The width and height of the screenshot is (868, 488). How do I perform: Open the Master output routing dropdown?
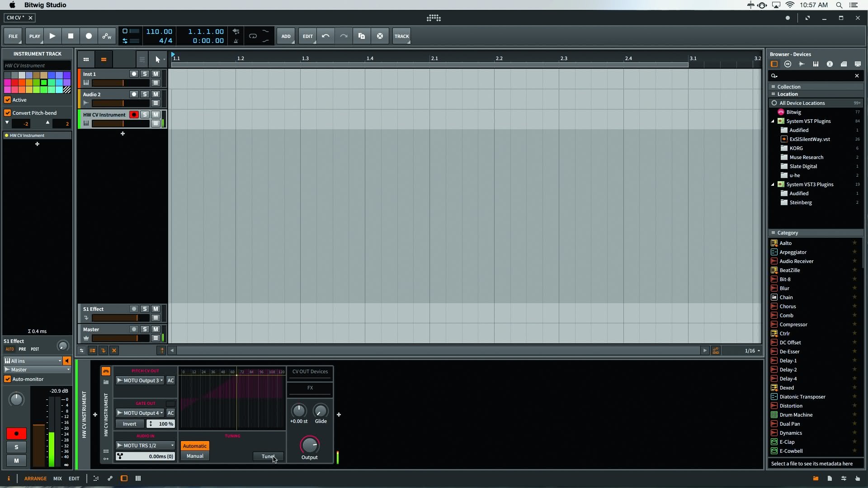click(x=37, y=370)
